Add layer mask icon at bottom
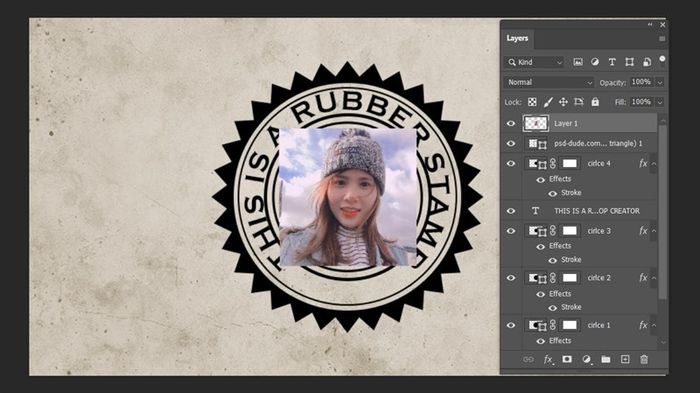Screen dimensions: 700x393 click(567, 359)
